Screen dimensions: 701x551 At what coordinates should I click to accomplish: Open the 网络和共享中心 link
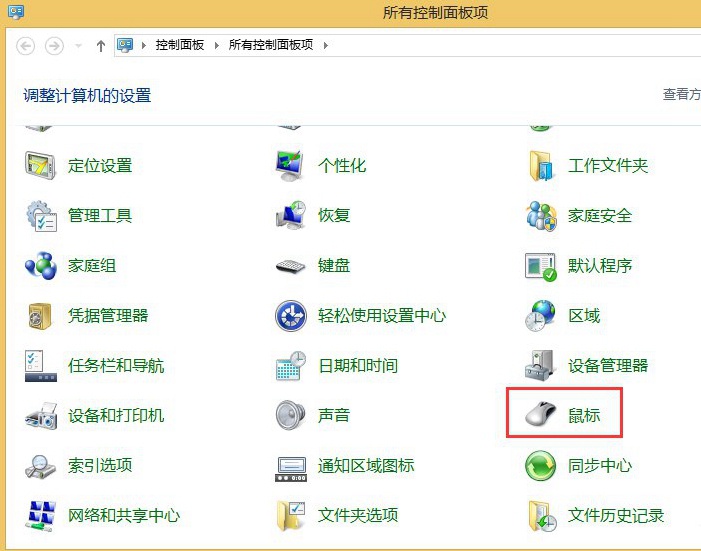124,516
